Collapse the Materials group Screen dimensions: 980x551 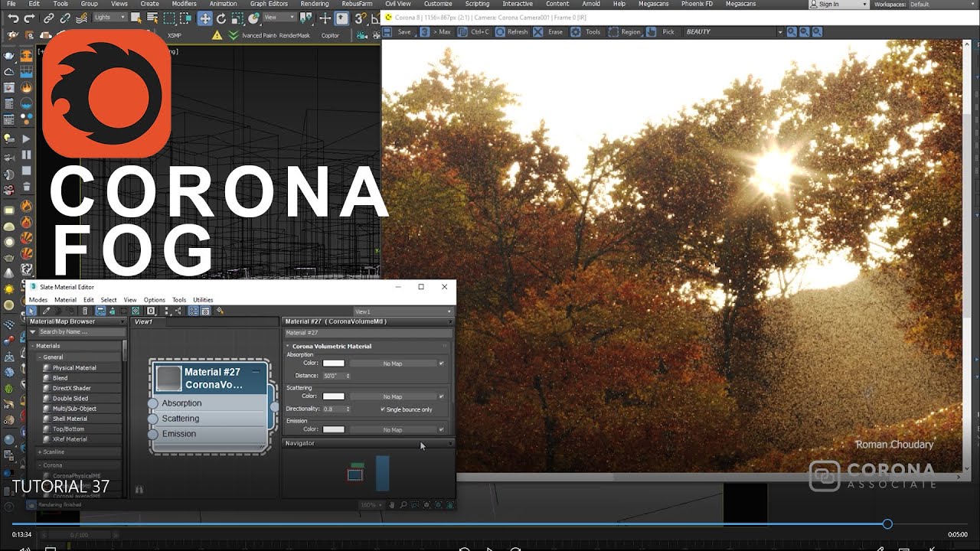coord(34,346)
